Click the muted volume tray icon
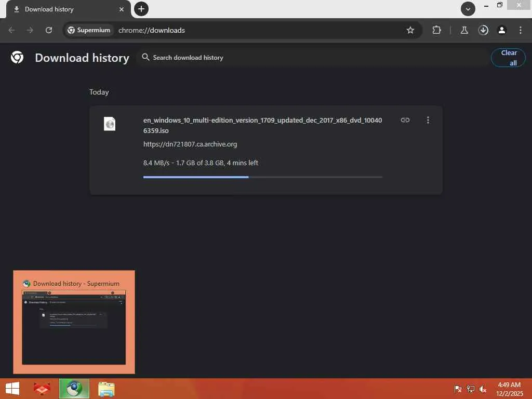The width and height of the screenshot is (532, 399). [x=483, y=389]
